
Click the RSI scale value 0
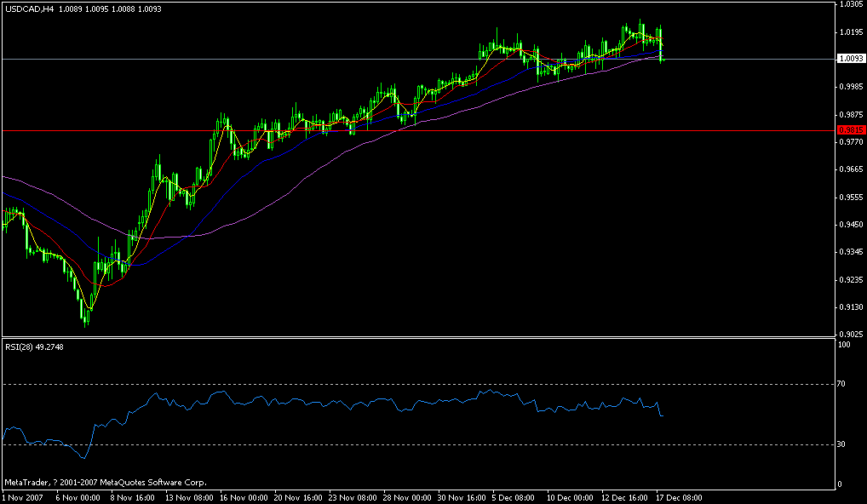[841, 484]
